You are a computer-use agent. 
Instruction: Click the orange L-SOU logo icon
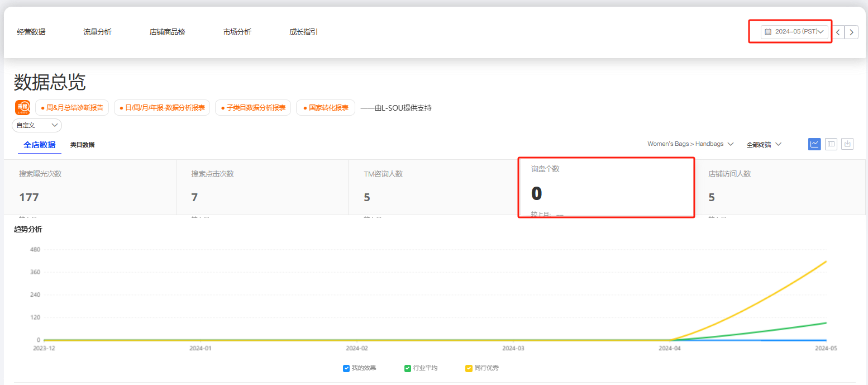pos(23,107)
